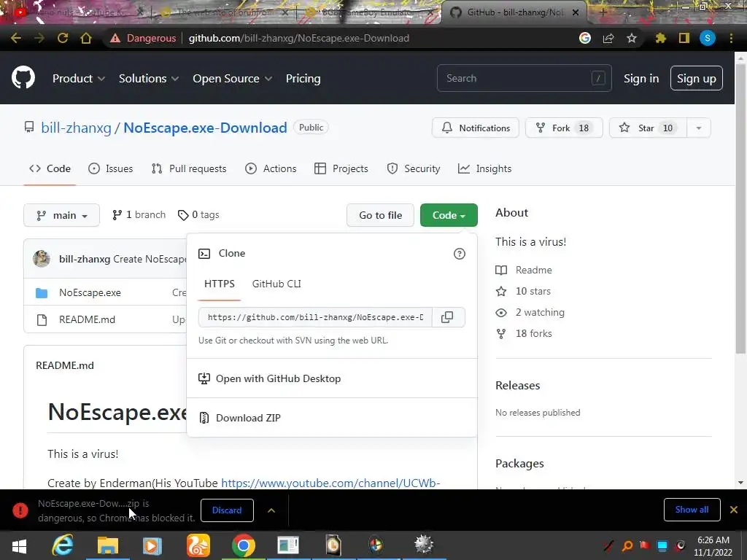
Task: Open the Chrome extensions puzzle icon
Action: coord(660,38)
